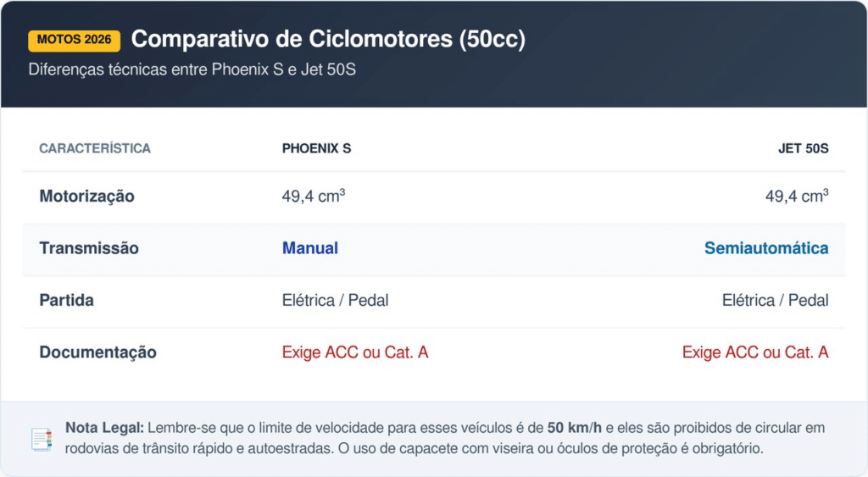Select the PHOENIX S column header
The image size is (868, 477).
click(316, 148)
